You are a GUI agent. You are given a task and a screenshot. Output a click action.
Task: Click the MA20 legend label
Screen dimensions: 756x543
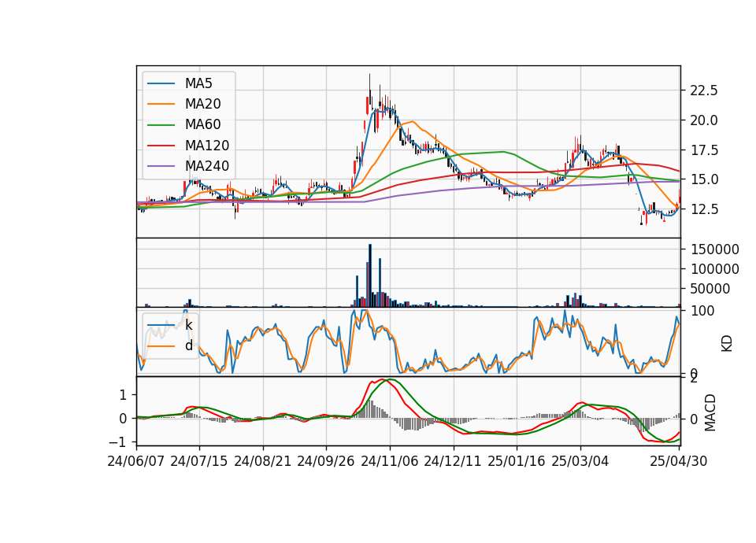tap(202, 104)
